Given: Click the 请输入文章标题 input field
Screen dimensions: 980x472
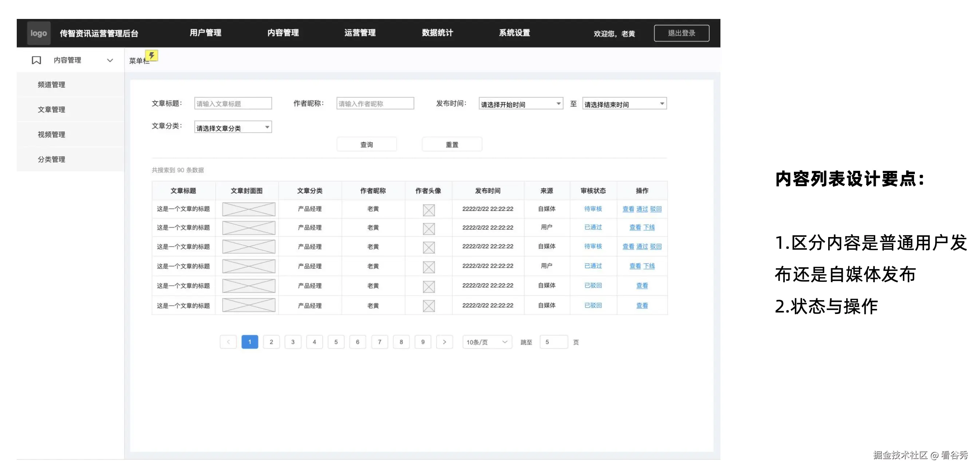Looking at the screenshot, I should 233,103.
